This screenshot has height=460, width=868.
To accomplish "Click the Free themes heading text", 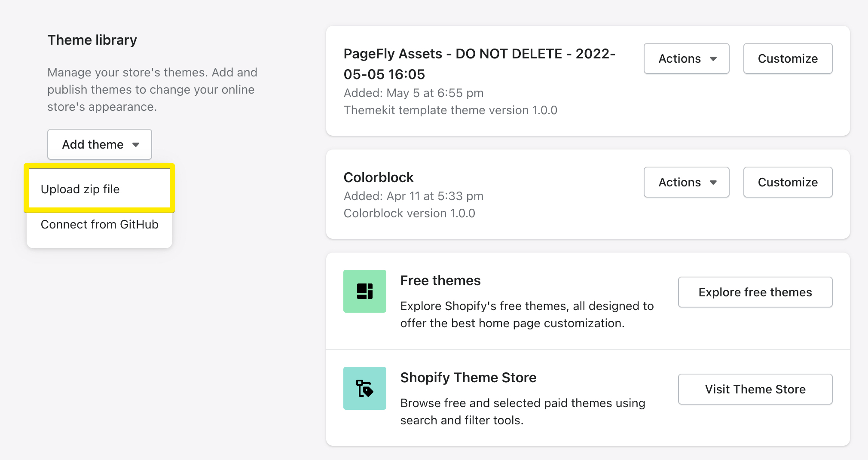I will tap(440, 280).
